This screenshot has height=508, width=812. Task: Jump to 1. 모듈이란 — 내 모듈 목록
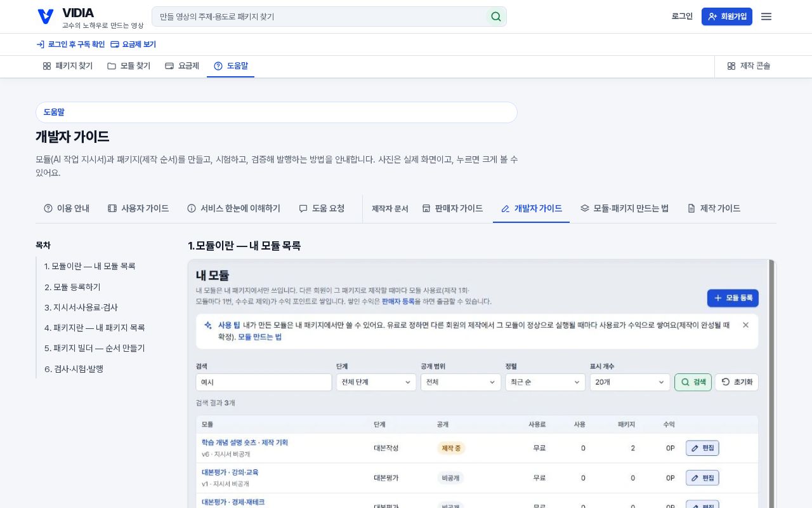point(90,266)
